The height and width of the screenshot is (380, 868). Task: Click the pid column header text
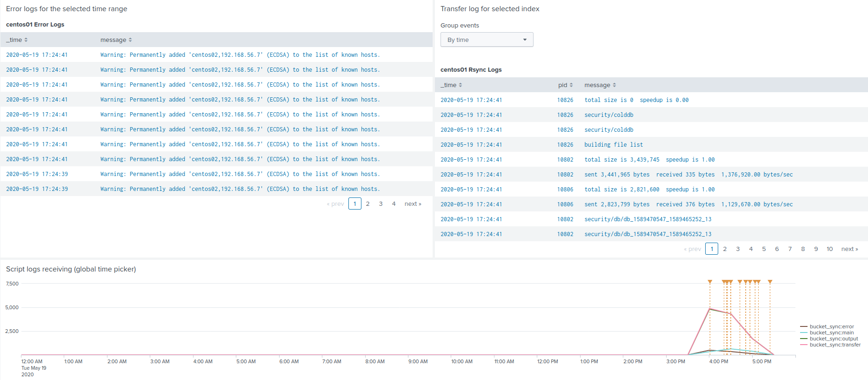tap(563, 85)
